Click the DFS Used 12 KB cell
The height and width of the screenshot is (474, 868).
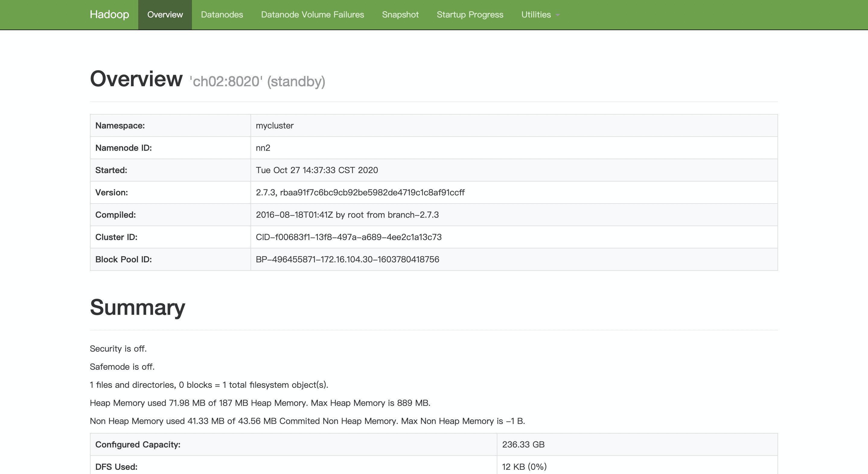[524, 466]
